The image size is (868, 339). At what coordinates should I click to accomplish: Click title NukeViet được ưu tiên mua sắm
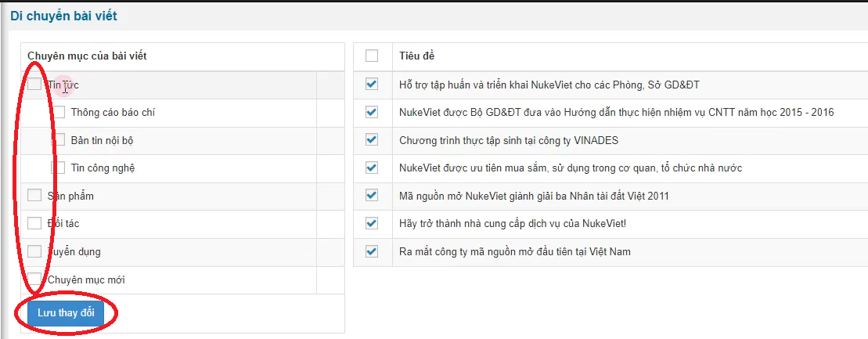(x=571, y=168)
